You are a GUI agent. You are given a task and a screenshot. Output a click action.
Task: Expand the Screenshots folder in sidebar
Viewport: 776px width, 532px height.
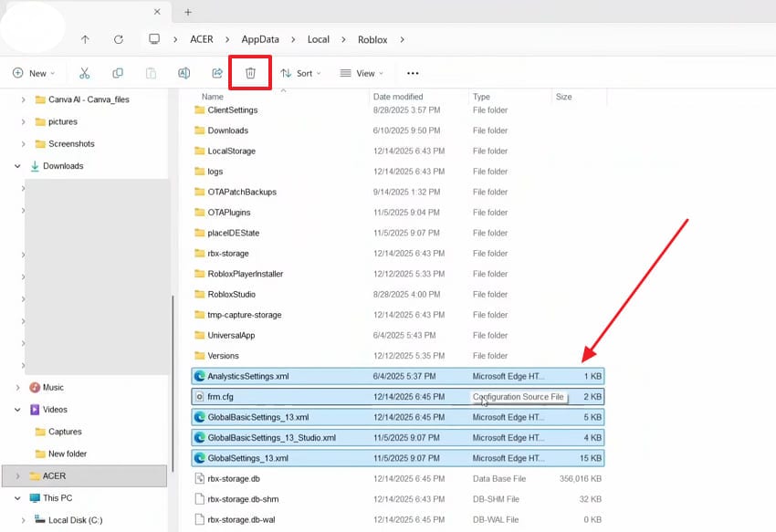[x=23, y=144]
